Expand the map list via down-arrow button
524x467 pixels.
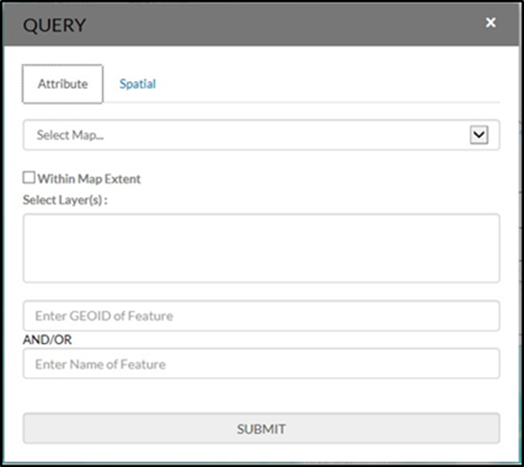pos(479,135)
